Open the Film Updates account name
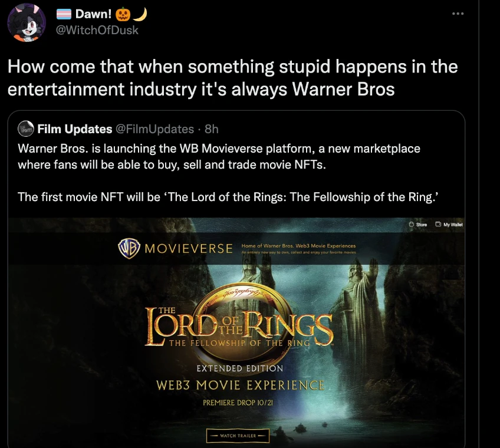 click(75, 129)
